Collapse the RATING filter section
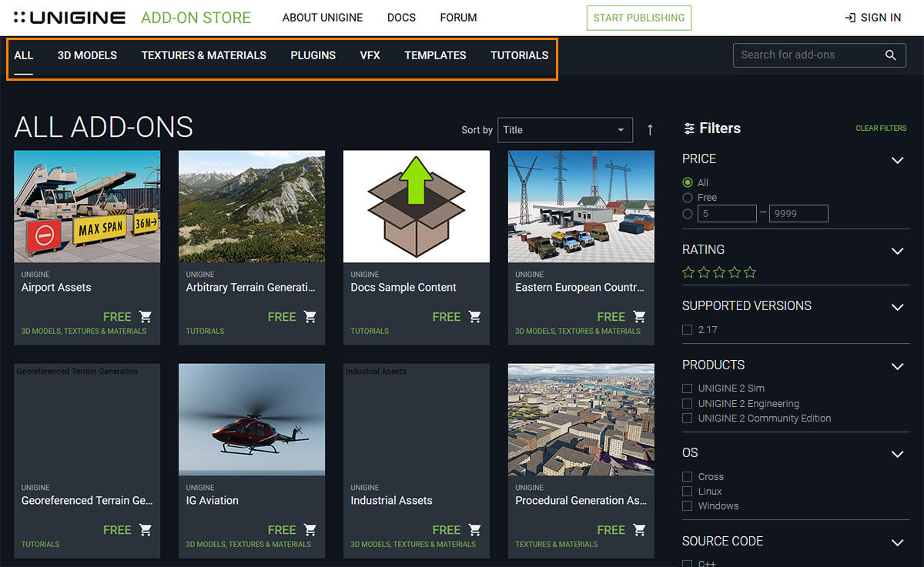The width and height of the screenshot is (924, 567). coord(897,251)
